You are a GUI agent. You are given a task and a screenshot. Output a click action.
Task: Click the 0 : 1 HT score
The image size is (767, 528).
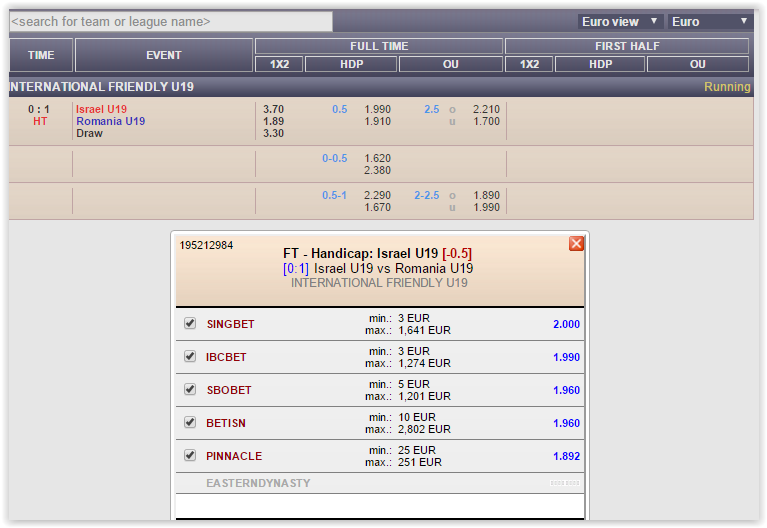(x=39, y=109)
